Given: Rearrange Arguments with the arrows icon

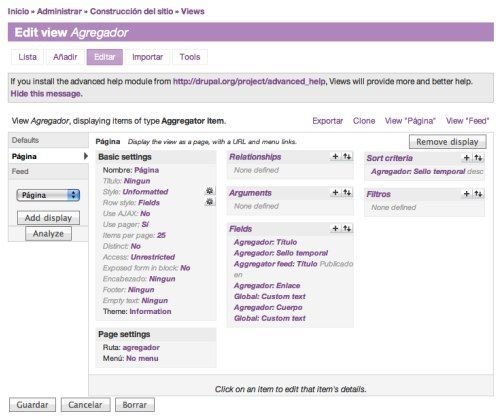Looking at the screenshot, I should pos(347,192).
